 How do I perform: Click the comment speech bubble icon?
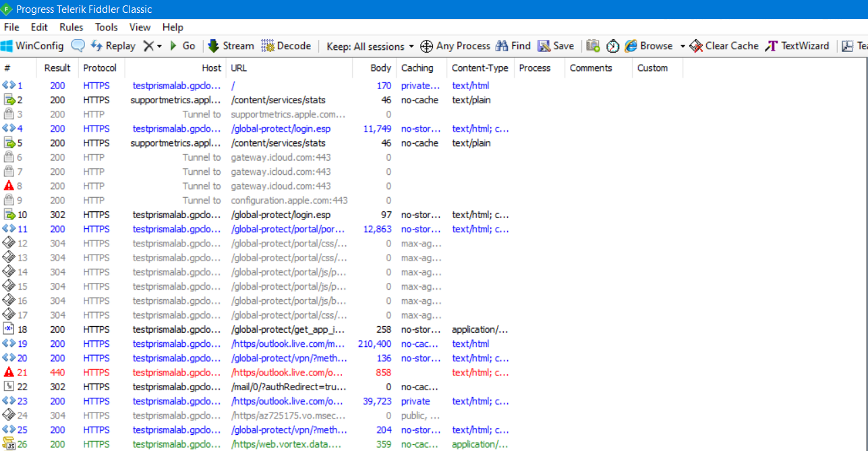coord(78,46)
